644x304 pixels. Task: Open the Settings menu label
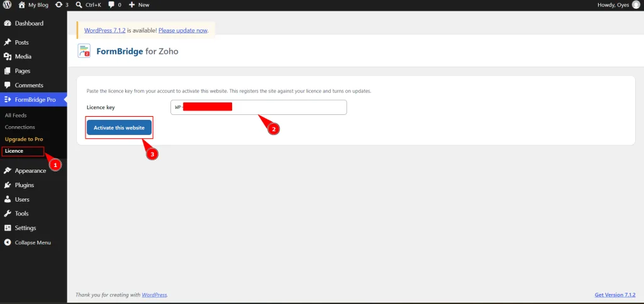click(25, 228)
